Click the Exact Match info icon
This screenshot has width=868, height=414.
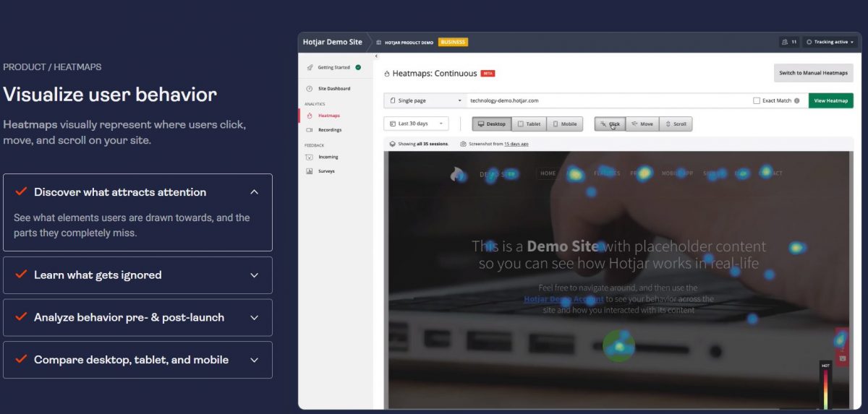coord(797,100)
